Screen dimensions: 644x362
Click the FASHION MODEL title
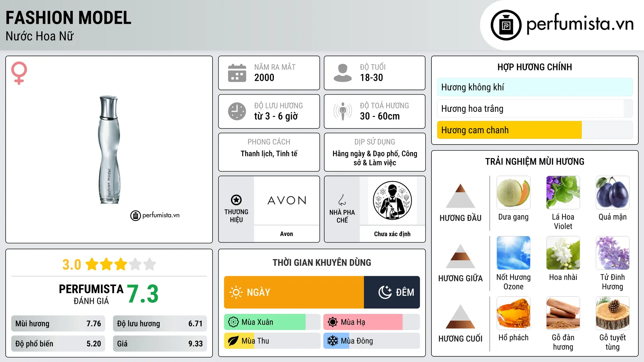point(69,18)
